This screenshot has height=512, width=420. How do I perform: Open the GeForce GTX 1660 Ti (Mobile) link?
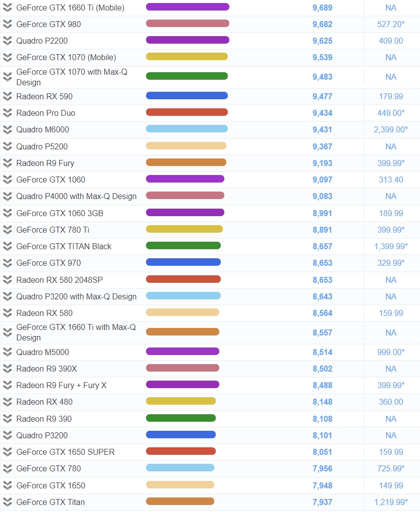(70, 8)
